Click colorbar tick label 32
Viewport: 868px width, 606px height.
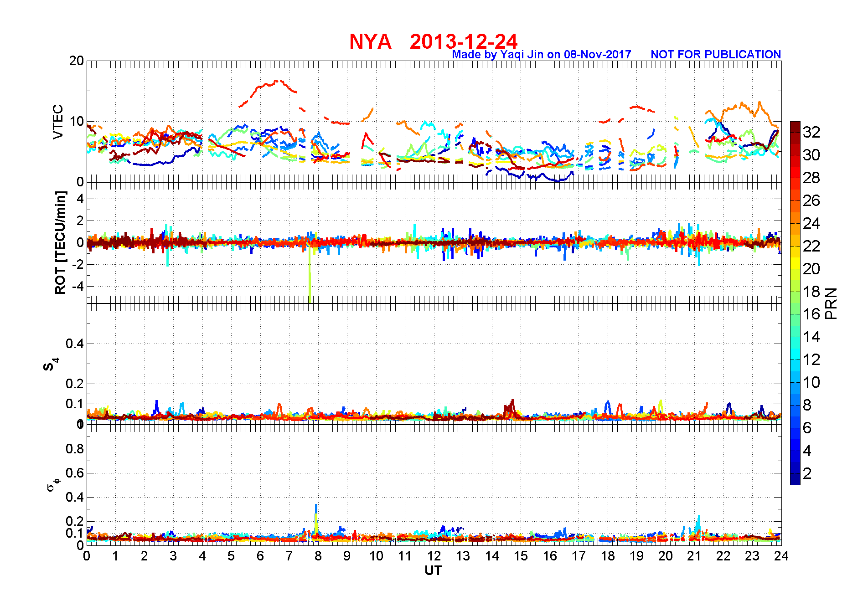pyautogui.click(x=811, y=132)
